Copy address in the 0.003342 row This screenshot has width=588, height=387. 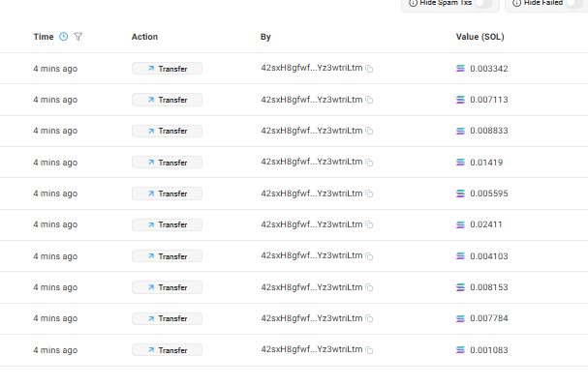click(369, 69)
